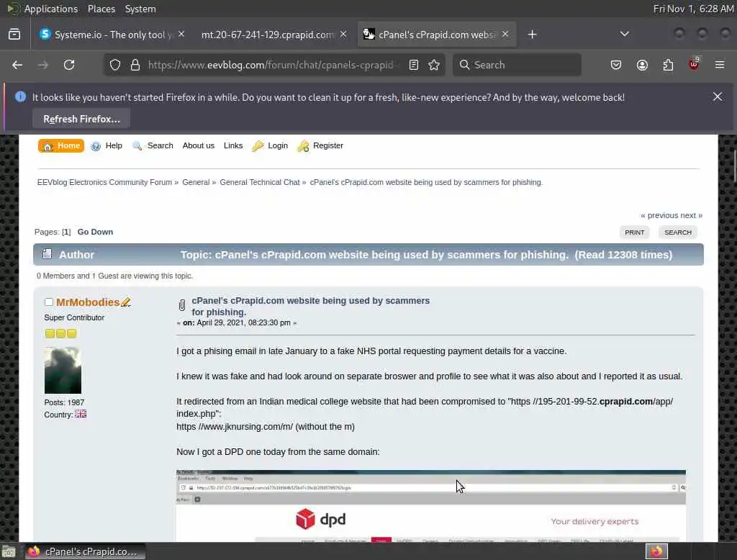Click the clock showing Fri Nov 1

pos(693,9)
